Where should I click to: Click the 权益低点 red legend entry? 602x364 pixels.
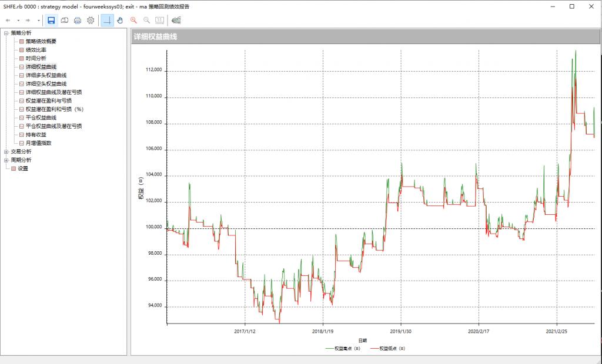click(x=388, y=348)
